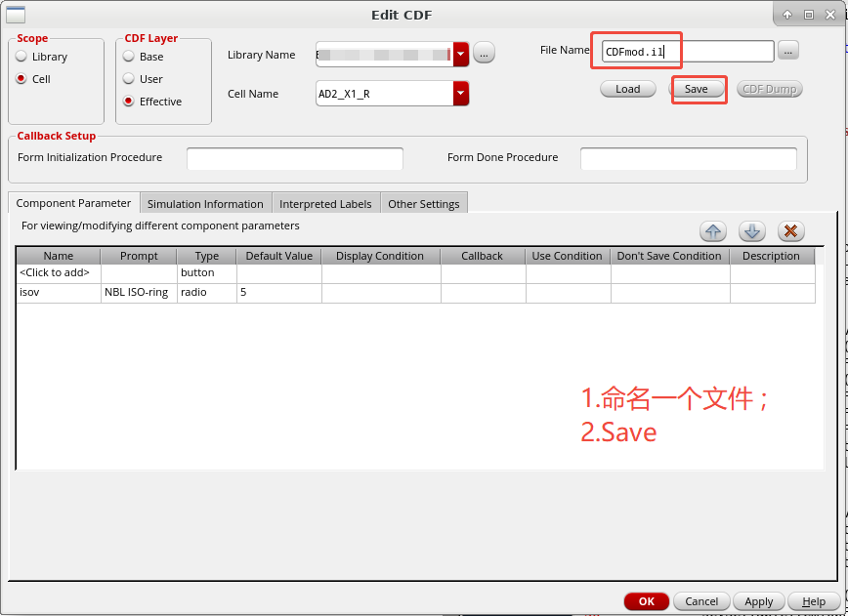Click the radio type cell in isov row
This screenshot has width=848, height=616.
(206, 293)
